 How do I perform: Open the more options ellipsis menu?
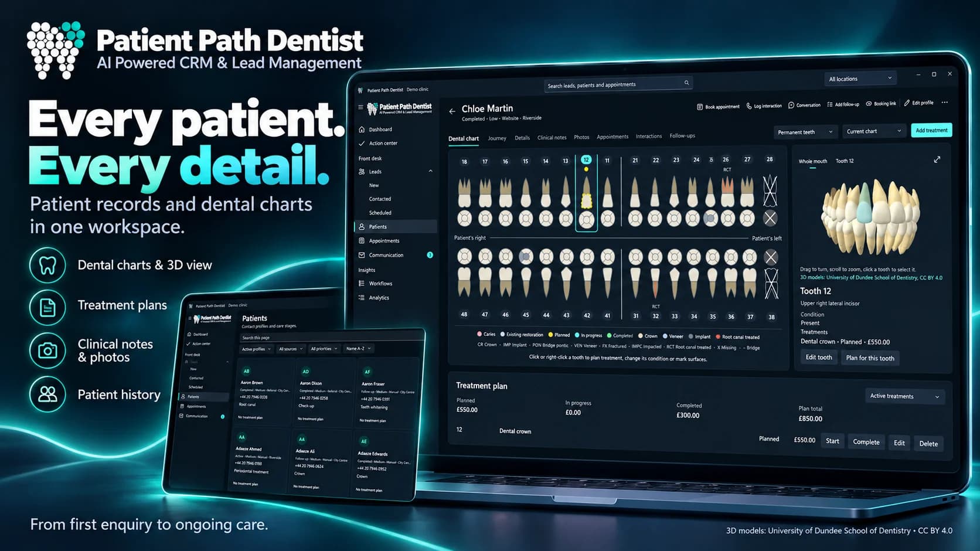(x=945, y=102)
